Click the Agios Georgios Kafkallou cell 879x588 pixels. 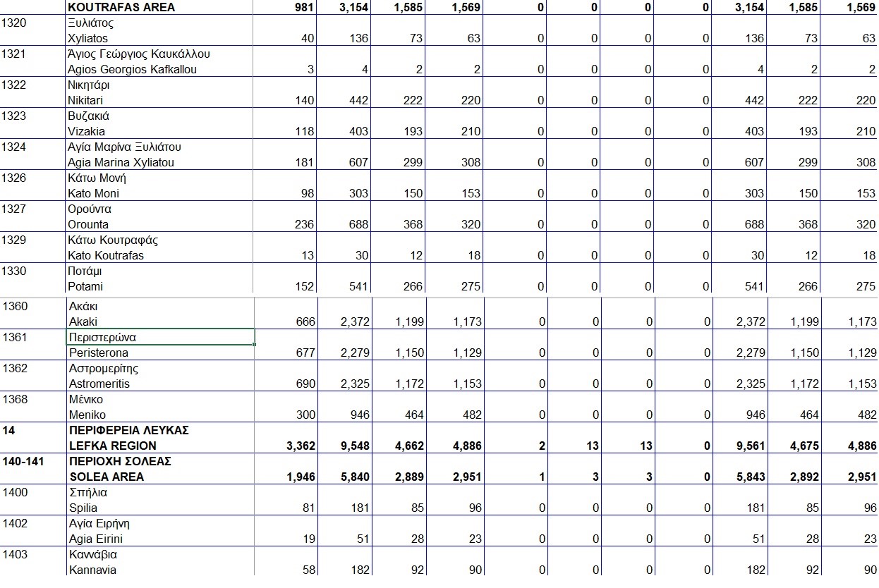tap(132, 69)
